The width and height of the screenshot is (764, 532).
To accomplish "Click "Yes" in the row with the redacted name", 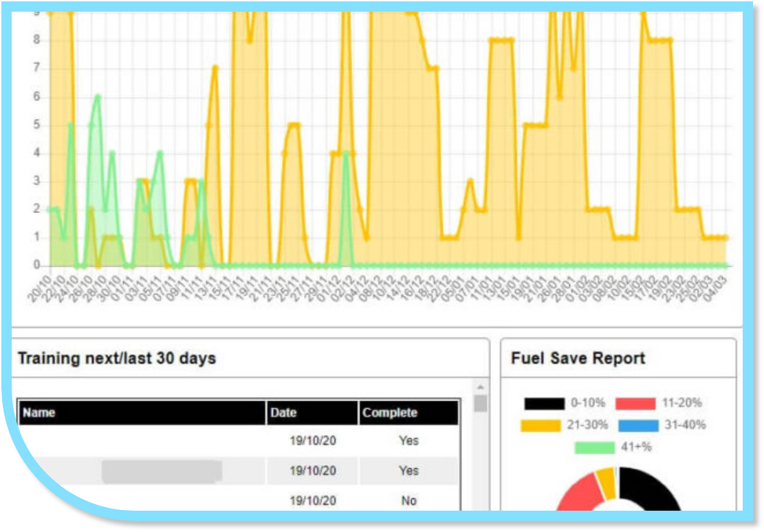I will [408, 471].
